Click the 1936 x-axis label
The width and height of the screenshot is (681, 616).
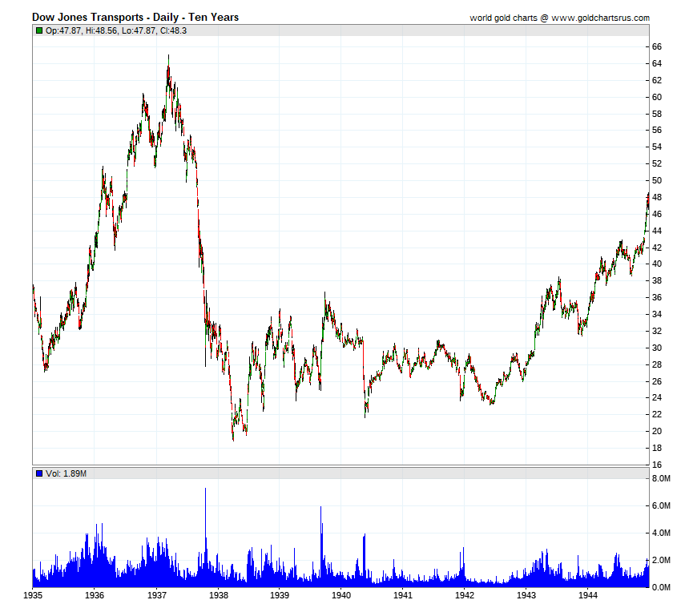tap(95, 595)
